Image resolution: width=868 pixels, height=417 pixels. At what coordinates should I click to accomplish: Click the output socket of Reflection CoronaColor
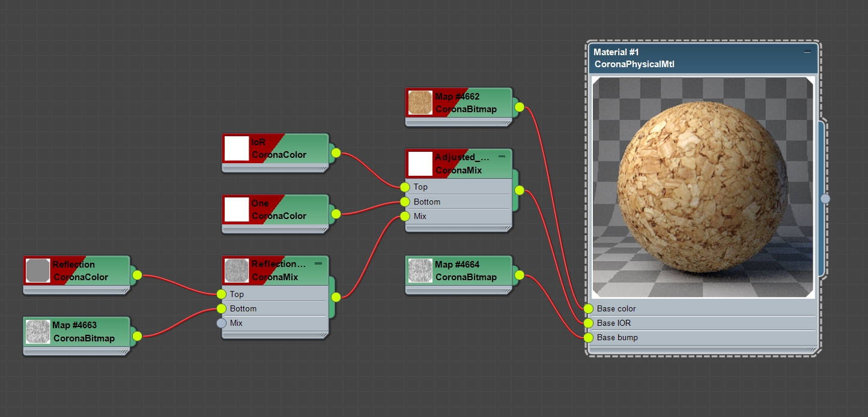(137, 275)
